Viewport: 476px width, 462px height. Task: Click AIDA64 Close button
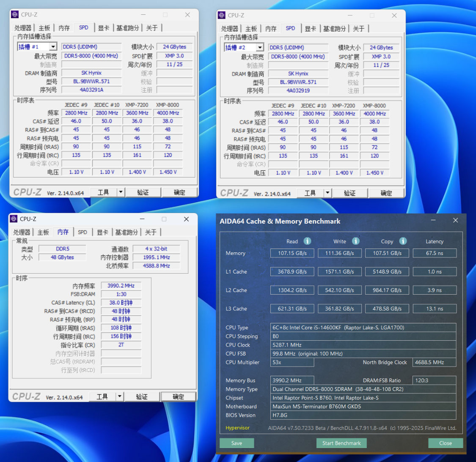446,443
